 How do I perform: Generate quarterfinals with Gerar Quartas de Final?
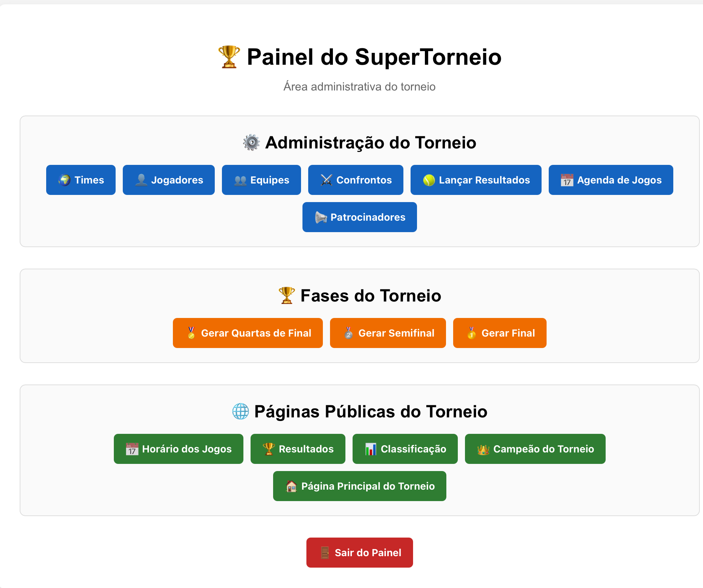(x=248, y=333)
